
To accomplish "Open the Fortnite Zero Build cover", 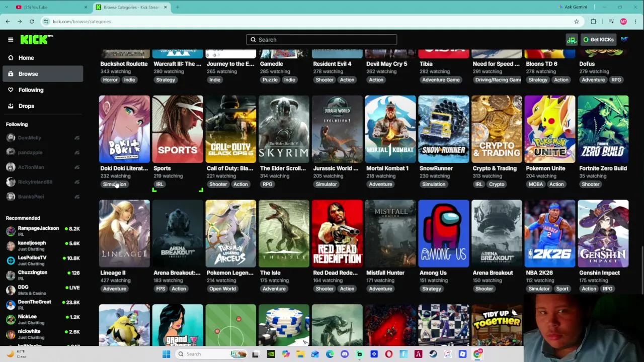I will (603, 129).
